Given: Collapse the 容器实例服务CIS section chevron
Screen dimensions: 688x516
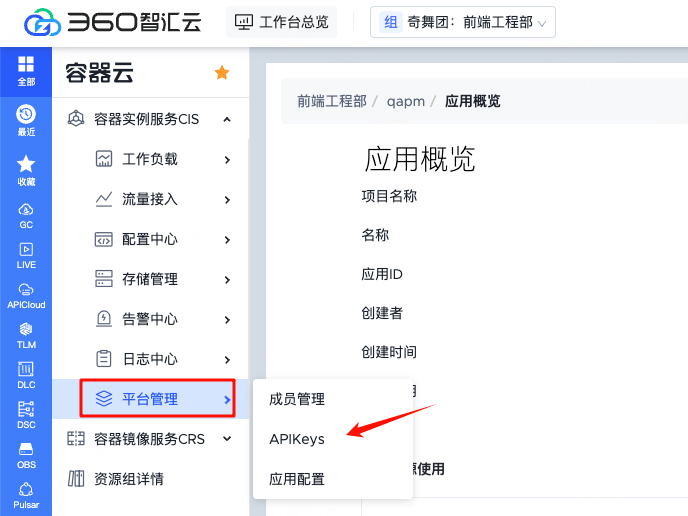Looking at the screenshot, I should coord(227,119).
